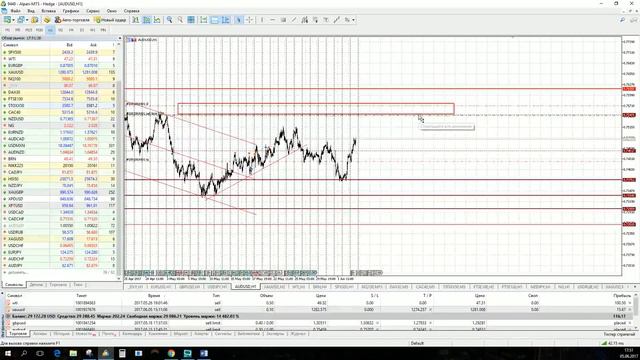The width and height of the screenshot is (640, 360).
Task: Open the Вставка menu
Action: pos(49,11)
